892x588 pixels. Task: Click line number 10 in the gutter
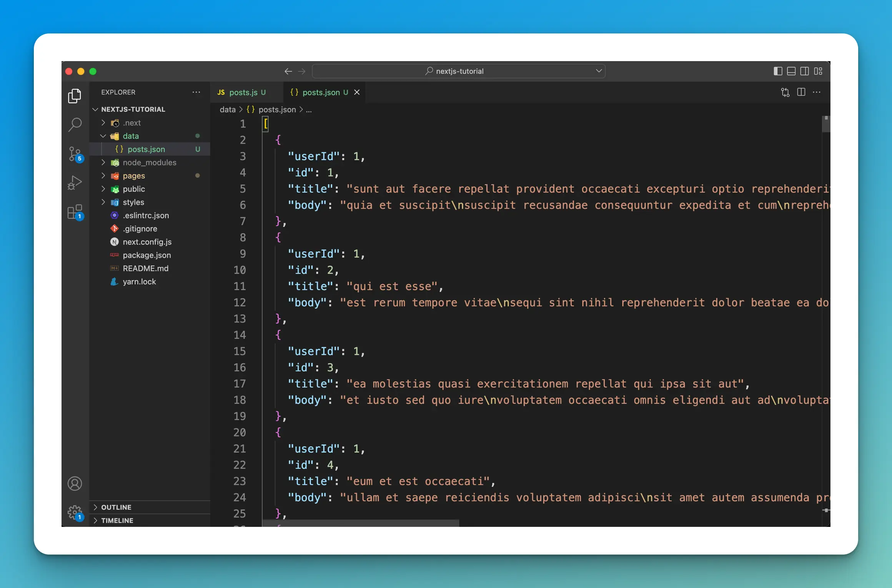tap(240, 270)
